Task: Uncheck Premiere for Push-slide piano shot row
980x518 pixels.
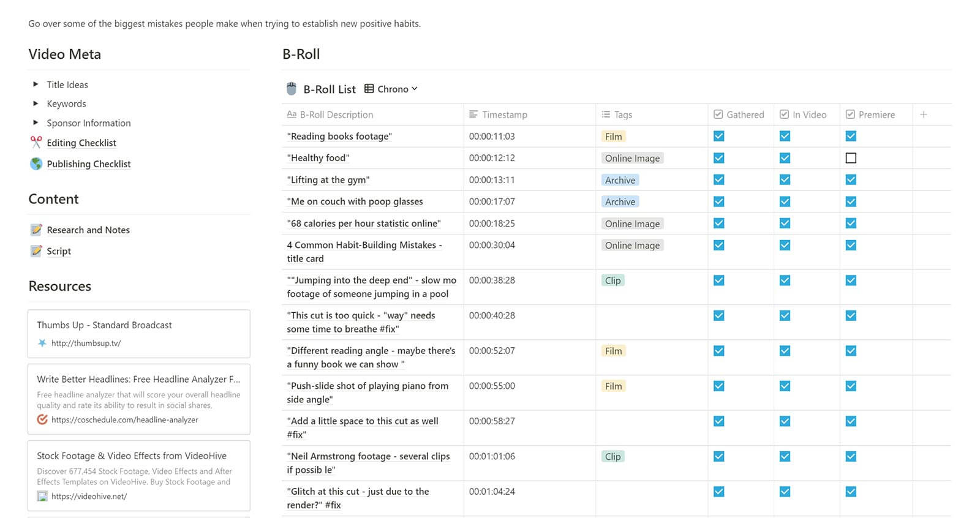Action: click(x=851, y=386)
